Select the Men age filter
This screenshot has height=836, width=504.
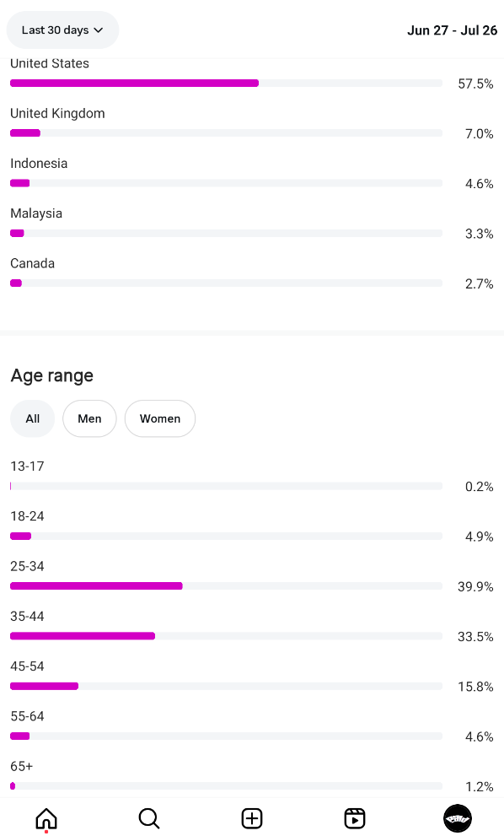(x=89, y=418)
